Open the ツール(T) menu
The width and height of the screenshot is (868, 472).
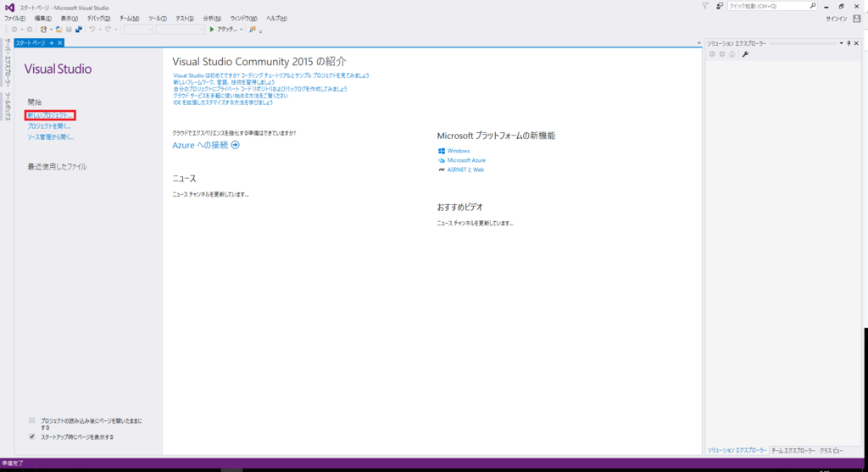click(157, 19)
